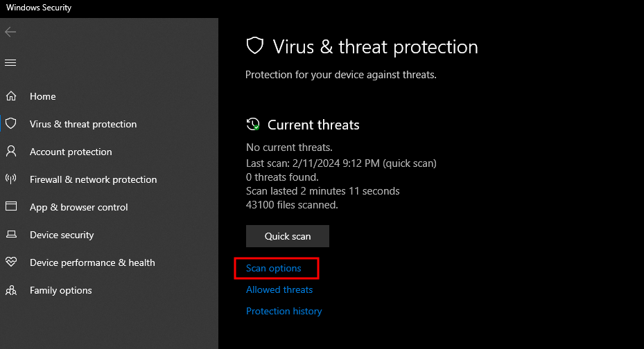Click the App & browser control window icon
The height and width of the screenshot is (349, 644).
pyautogui.click(x=11, y=207)
